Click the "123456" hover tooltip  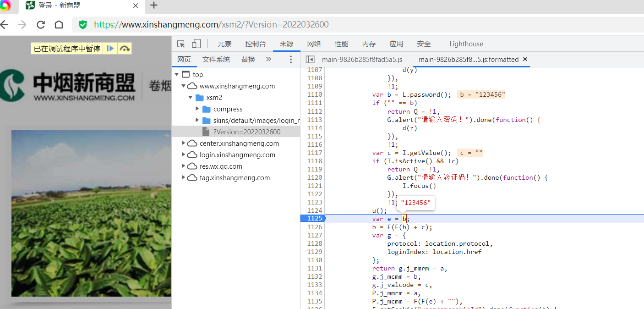pyautogui.click(x=416, y=203)
